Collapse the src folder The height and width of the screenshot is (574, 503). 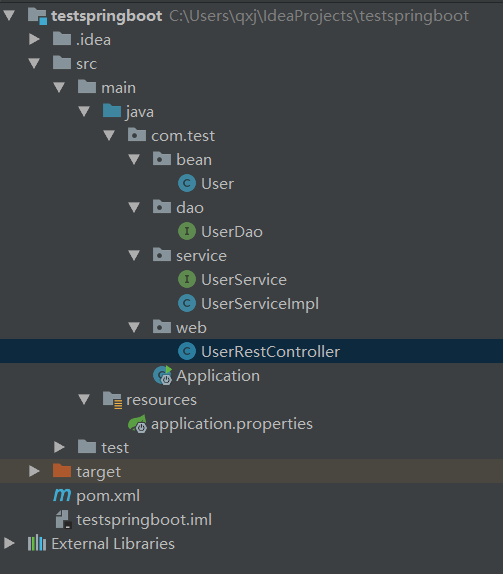(34, 64)
